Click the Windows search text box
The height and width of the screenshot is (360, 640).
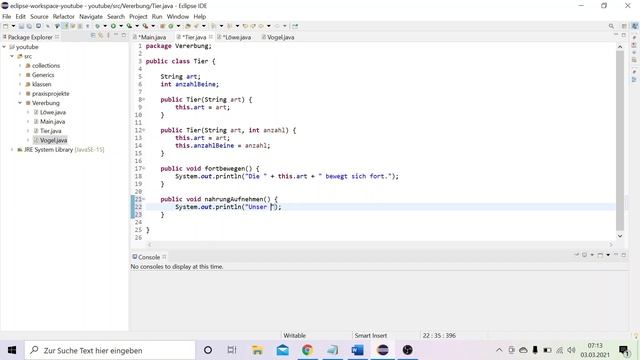pyautogui.click(x=110, y=350)
